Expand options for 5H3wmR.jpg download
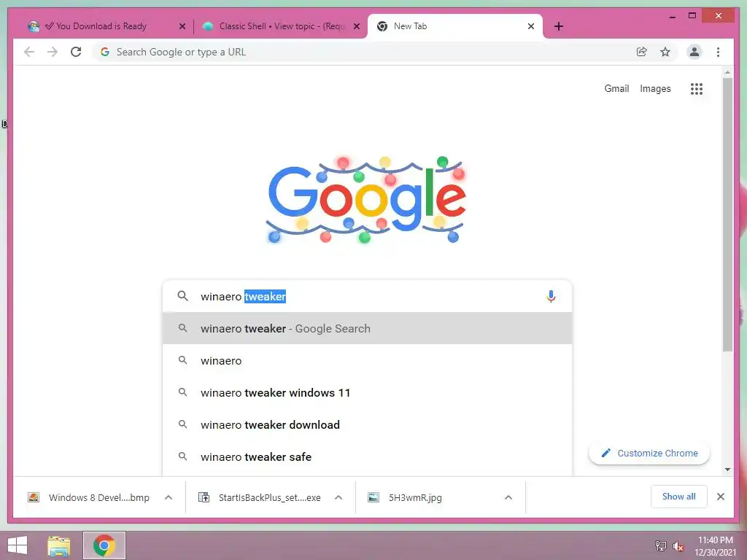This screenshot has width=747, height=560. 508,497
